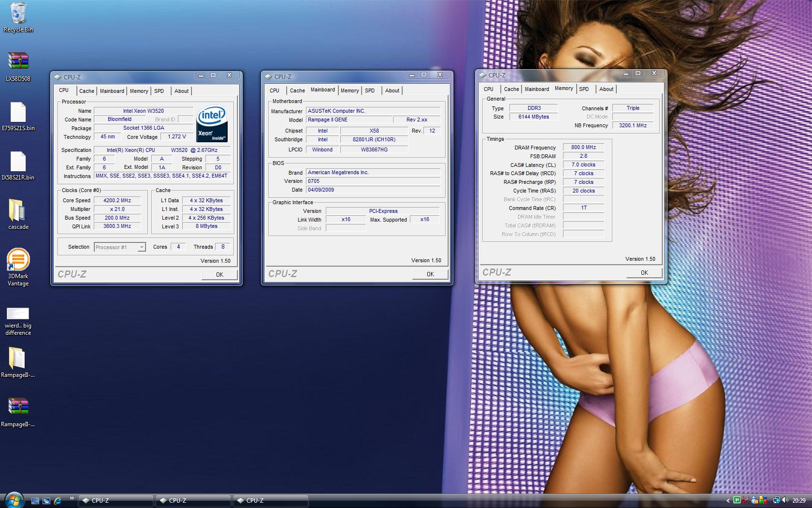Image resolution: width=812 pixels, height=508 pixels.
Task: Click the DRAM Frequency 800.0 MHz value
Action: pyautogui.click(x=583, y=148)
